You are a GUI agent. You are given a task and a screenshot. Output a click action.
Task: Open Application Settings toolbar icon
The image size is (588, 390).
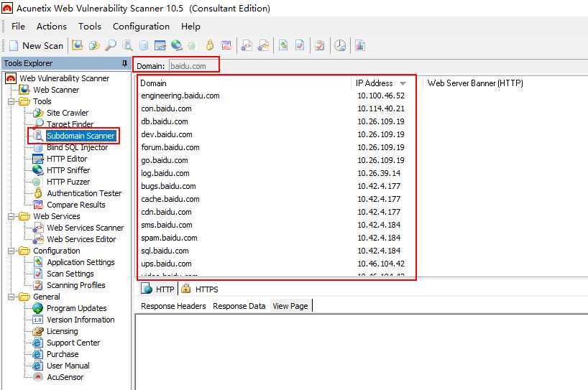click(x=283, y=46)
